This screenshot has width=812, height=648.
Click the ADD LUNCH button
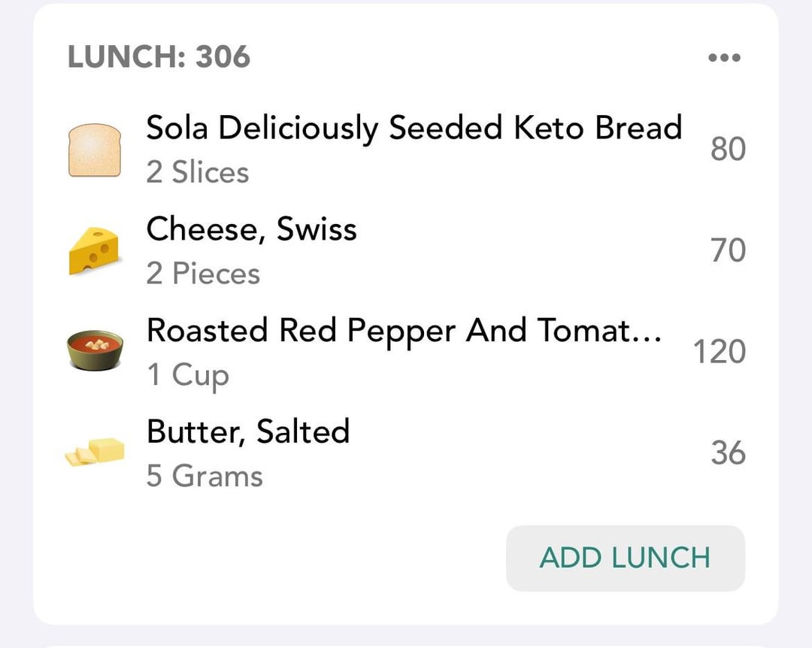click(x=625, y=558)
